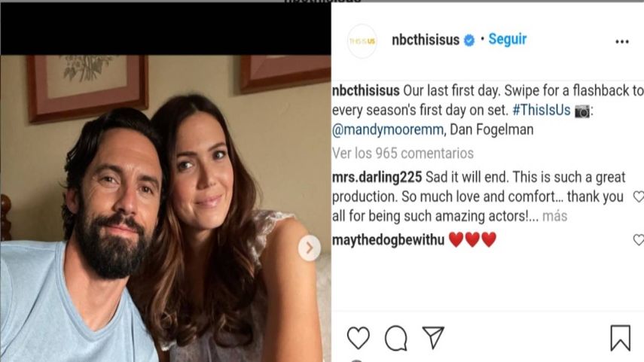The height and width of the screenshot is (362, 644).
Task: Open commenter mrs.darling225's profile
Action: tap(376, 178)
